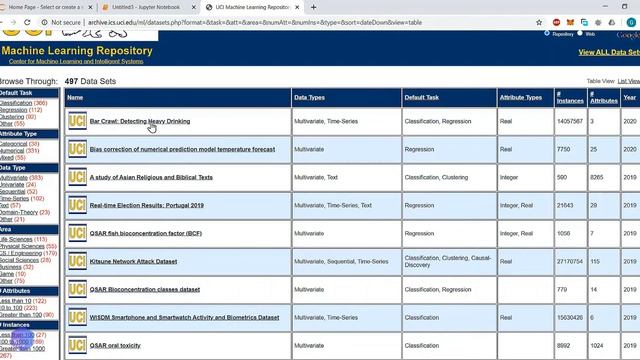
Task: Click the UCI logo beside QSAR fish bioconcentration
Action: 77,233
